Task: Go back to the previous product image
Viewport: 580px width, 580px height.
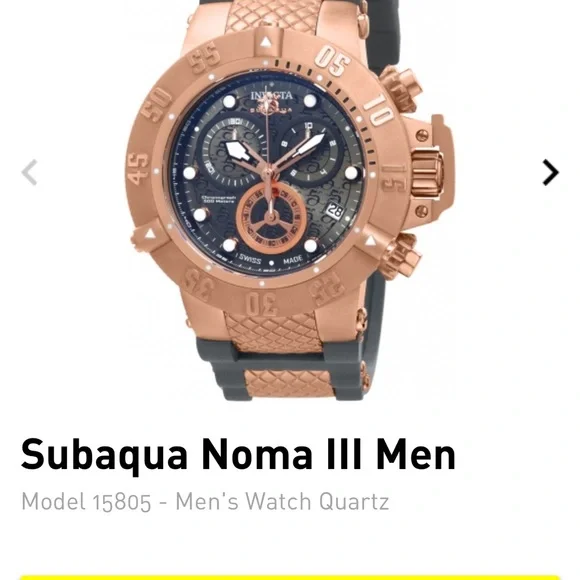Action: (x=29, y=172)
